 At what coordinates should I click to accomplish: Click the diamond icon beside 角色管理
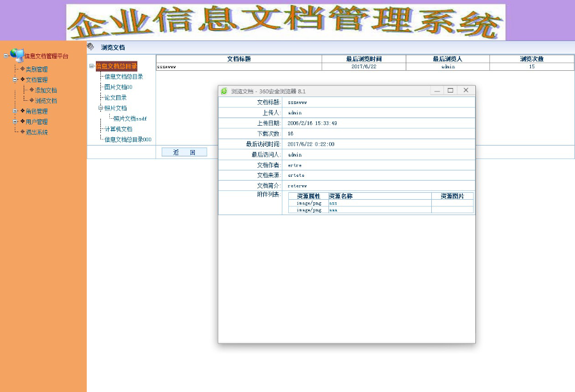[22, 110]
